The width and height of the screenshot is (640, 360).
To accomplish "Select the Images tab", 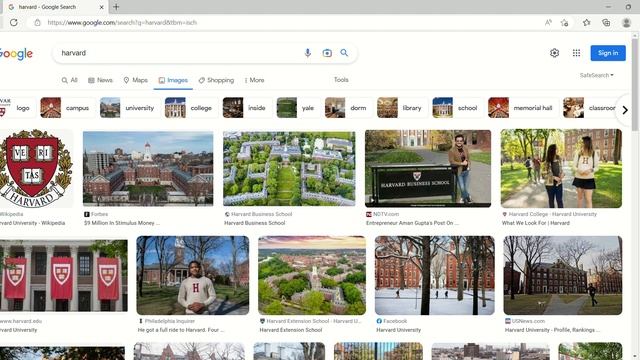I will pyautogui.click(x=173, y=80).
